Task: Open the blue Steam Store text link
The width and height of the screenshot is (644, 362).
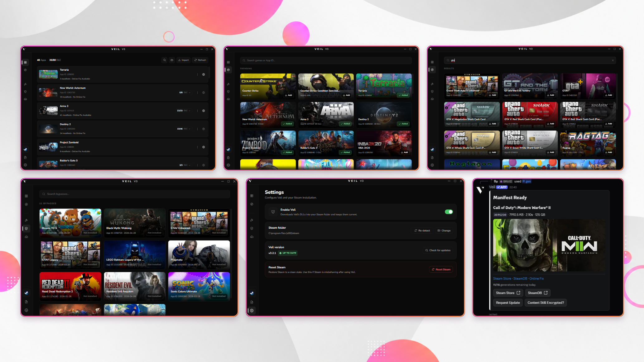Action: tap(502, 279)
